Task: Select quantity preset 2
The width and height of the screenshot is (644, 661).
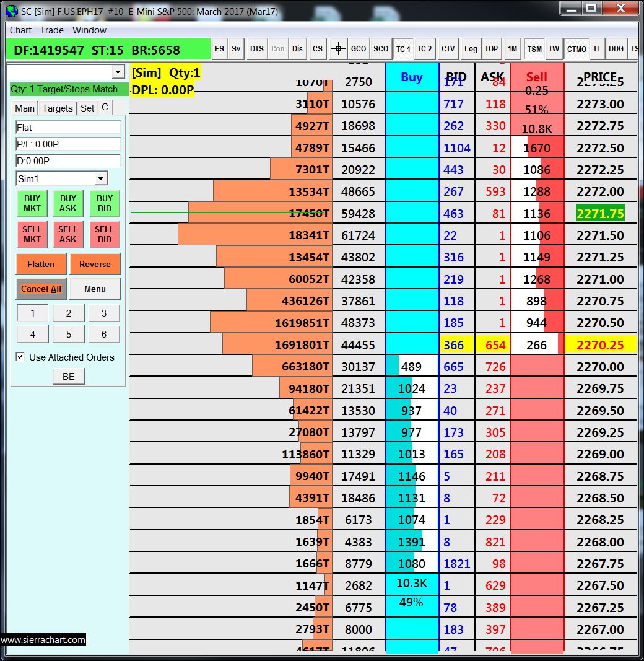Action: 69,313
